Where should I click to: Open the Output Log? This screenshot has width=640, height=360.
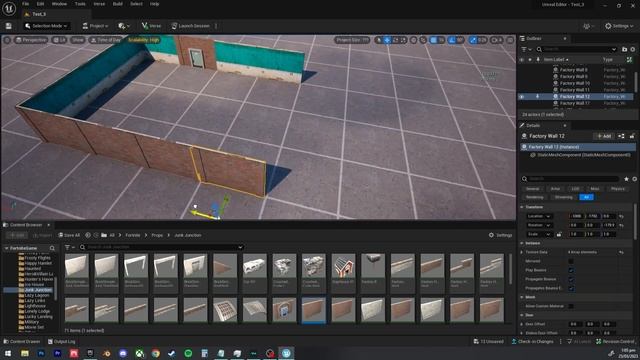61,342
